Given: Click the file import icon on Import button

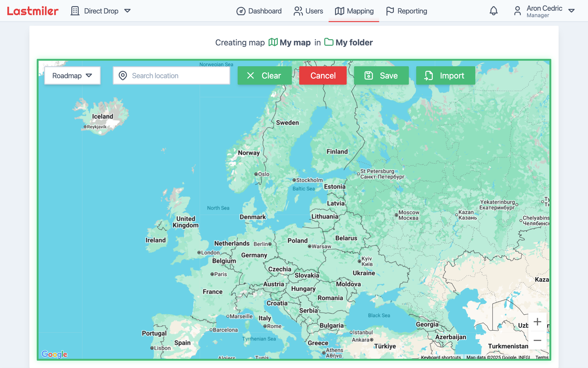Looking at the screenshot, I should (428, 75).
